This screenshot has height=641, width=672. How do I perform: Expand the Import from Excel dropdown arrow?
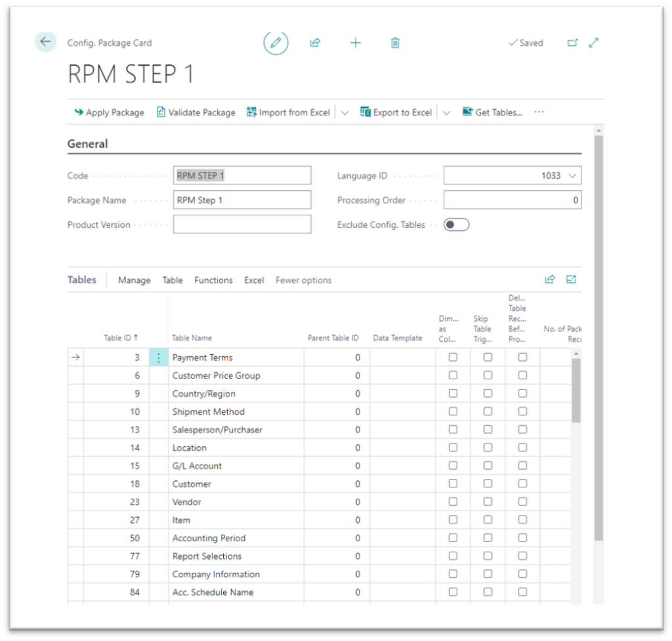point(345,112)
